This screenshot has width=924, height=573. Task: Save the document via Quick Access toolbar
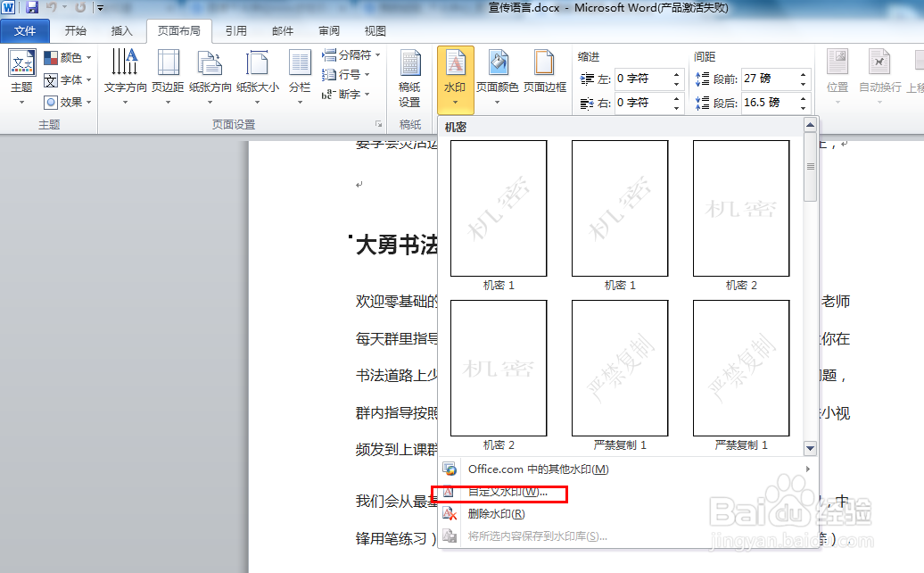click(x=32, y=7)
